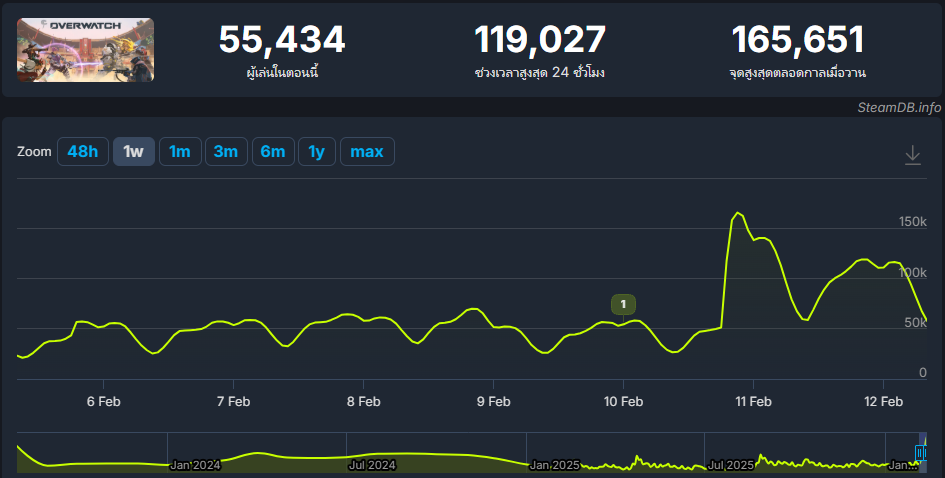Show max time range
The image size is (945, 478).
pos(367,152)
